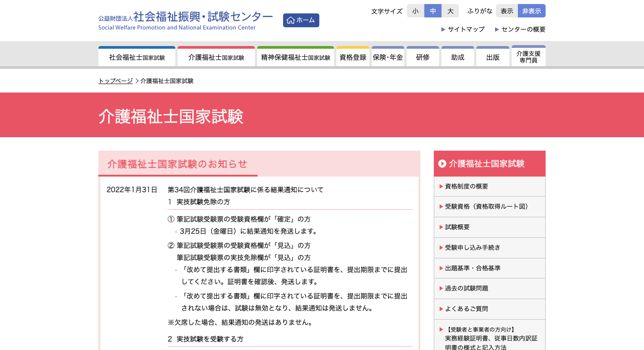Open the サイトマップ link
The image size is (644, 350).
[466, 29]
